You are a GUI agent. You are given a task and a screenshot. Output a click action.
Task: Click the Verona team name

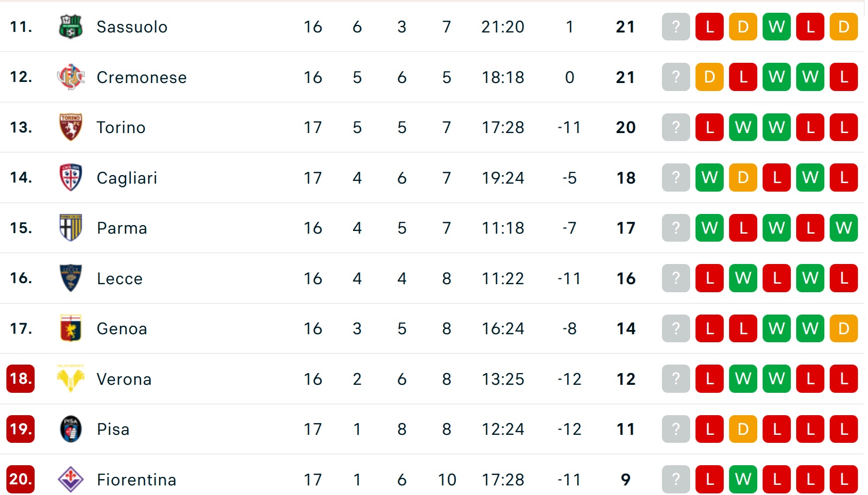coord(124,379)
